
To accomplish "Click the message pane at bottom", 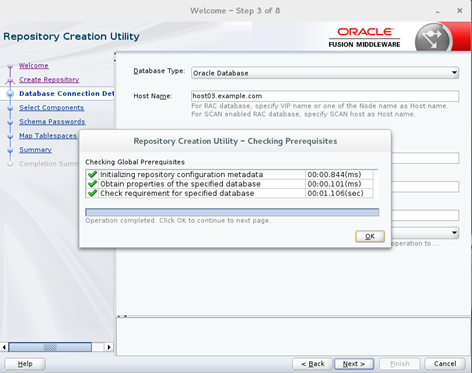I will (293, 336).
